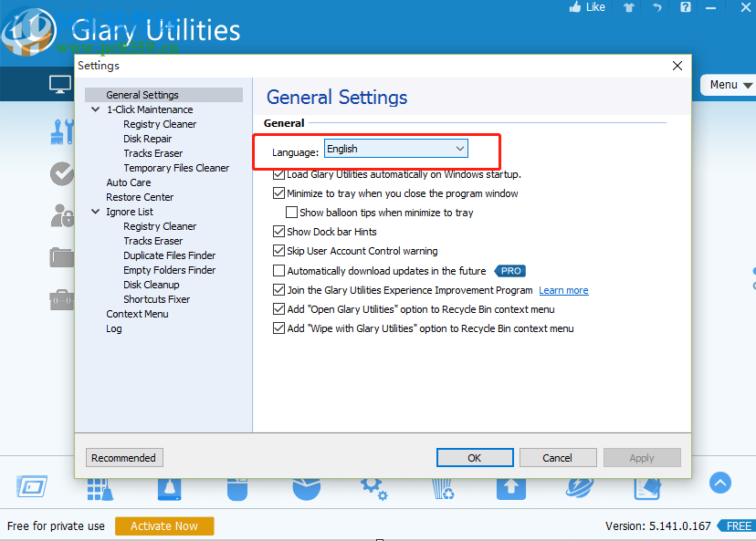Screen dimensions: 756x541
Task: Open the checkmark maintenance category icon
Action: [62, 174]
